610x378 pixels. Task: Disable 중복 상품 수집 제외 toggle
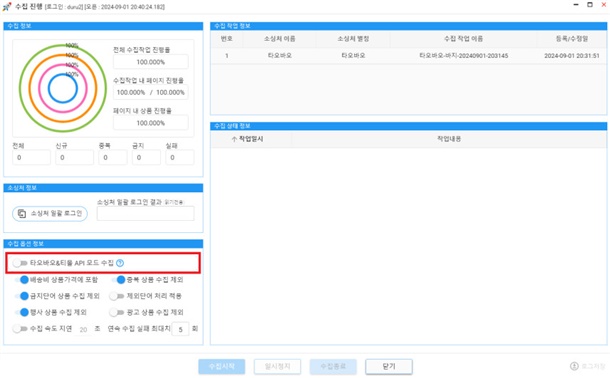pos(118,280)
